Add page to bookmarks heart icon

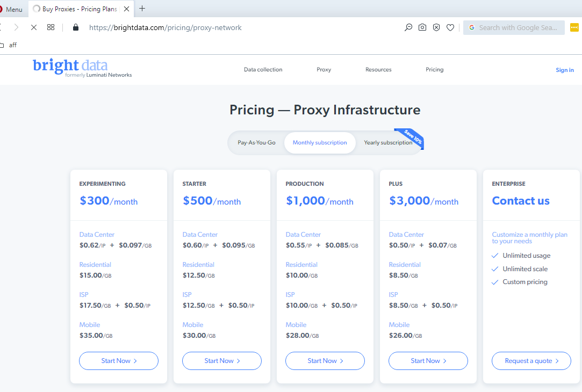click(450, 27)
